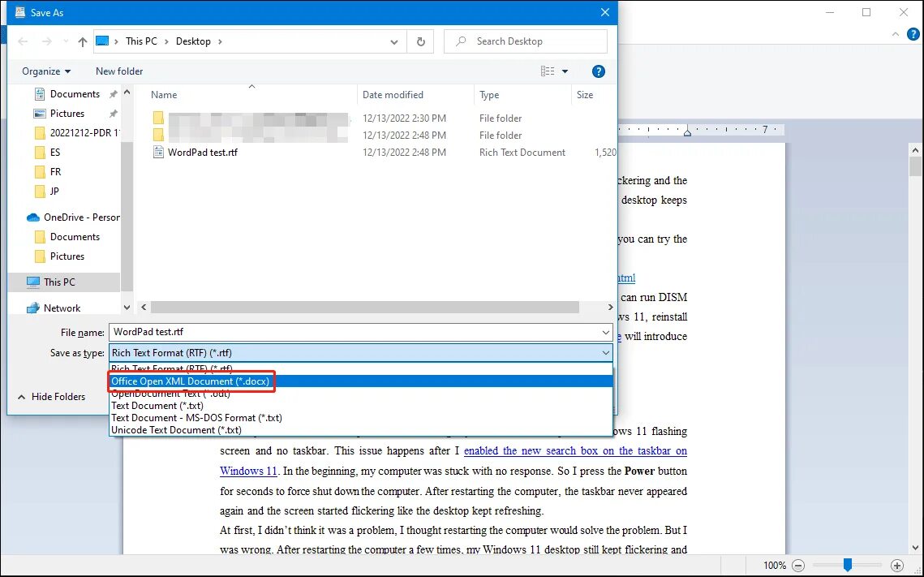This screenshot has height=577, width=924.
Task: Select OneDrive - Personal in the sidebar
Action: pyautogui.click(x=73, y=217)
